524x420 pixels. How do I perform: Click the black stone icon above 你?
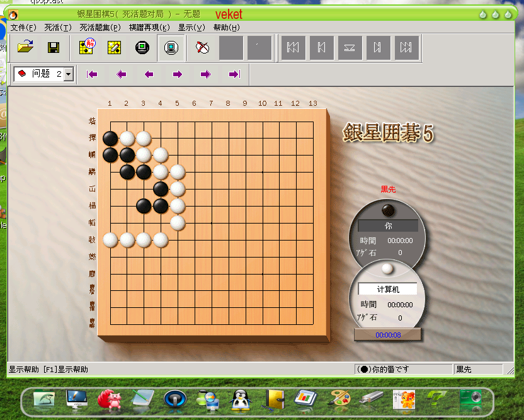(x=388, y=210)
